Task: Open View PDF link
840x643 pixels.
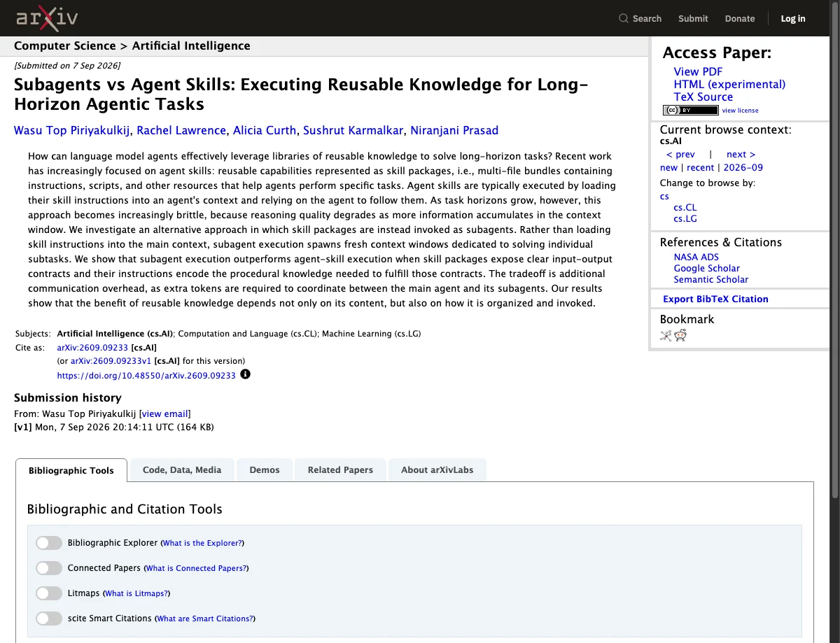Action: pyautogui.click(x=698, y=71)
